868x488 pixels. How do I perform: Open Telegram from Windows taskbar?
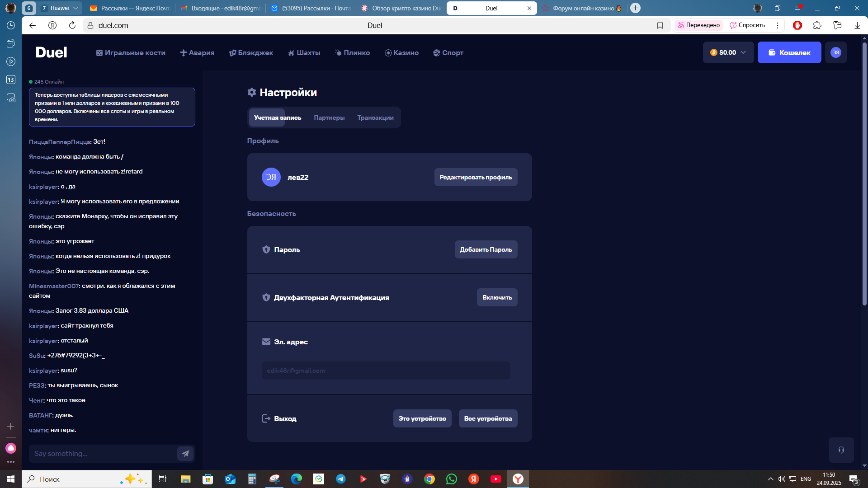coord(341,479)
